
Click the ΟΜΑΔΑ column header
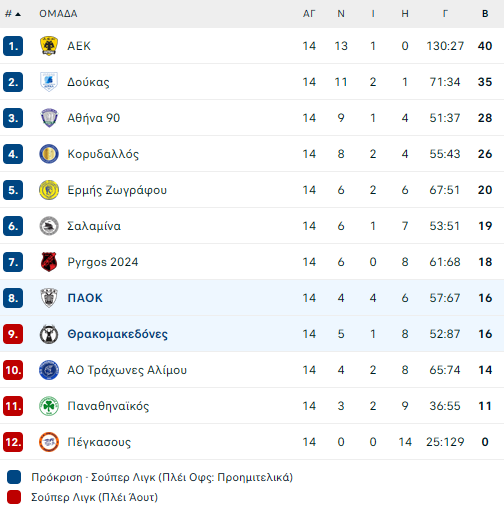click(58, 14)
